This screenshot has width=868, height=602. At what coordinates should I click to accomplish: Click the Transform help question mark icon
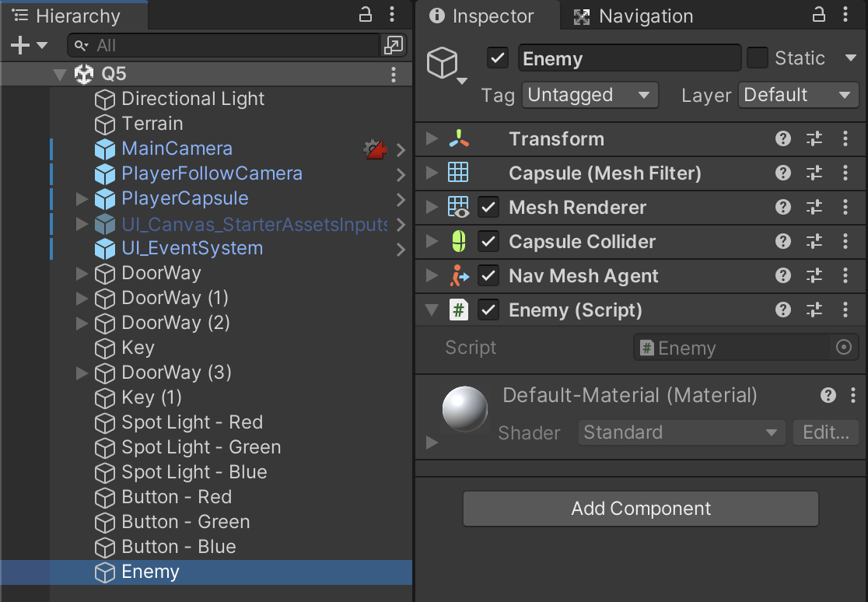tap(783, 139)
